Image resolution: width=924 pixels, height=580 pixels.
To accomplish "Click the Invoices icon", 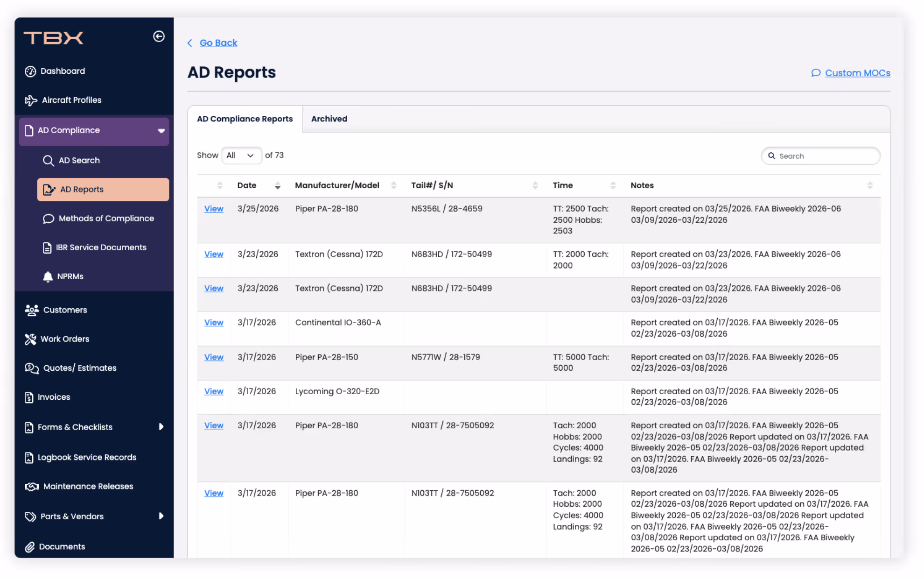I will click(x=29, y=398).
